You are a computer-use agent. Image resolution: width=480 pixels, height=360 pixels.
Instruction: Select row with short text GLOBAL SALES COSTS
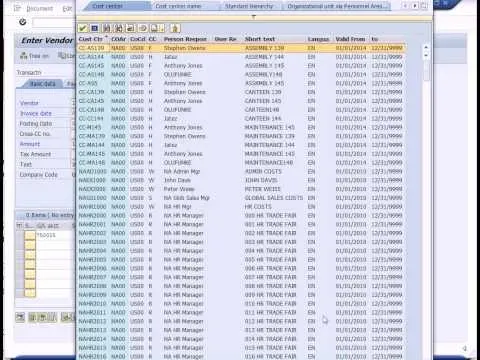click(x=241, y=198)
